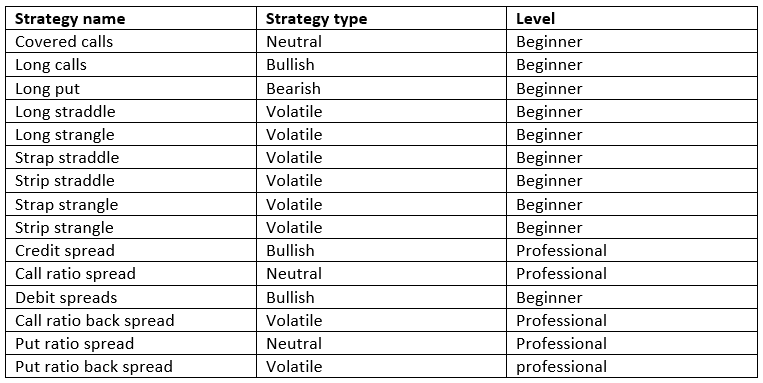Click the Strap strangle cell
Viewport: 763px width, 383px height.
pyautogui.click(x=131, y=204)
